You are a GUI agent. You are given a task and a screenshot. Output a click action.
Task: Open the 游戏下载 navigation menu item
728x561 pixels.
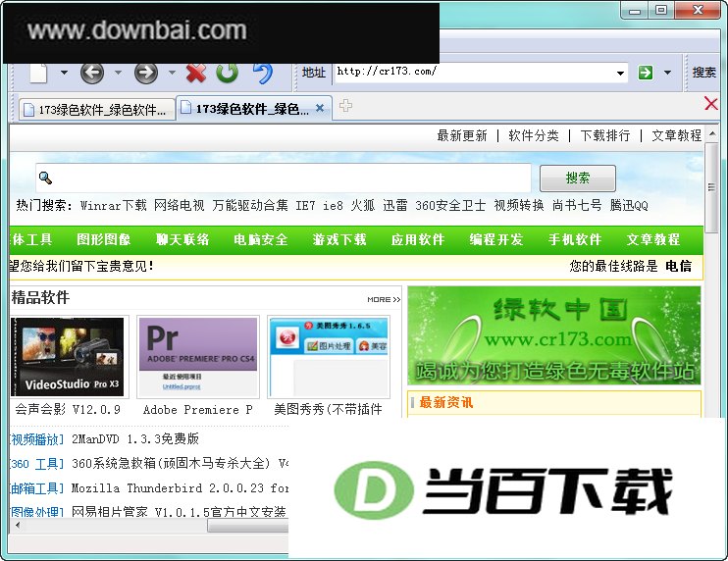339,239
